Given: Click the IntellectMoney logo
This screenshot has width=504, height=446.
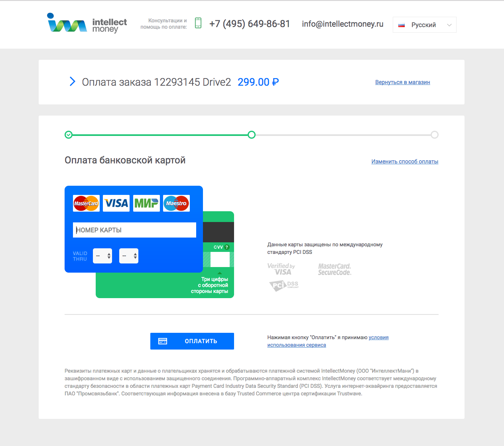Looking at the screenshot, I should 87,23.
